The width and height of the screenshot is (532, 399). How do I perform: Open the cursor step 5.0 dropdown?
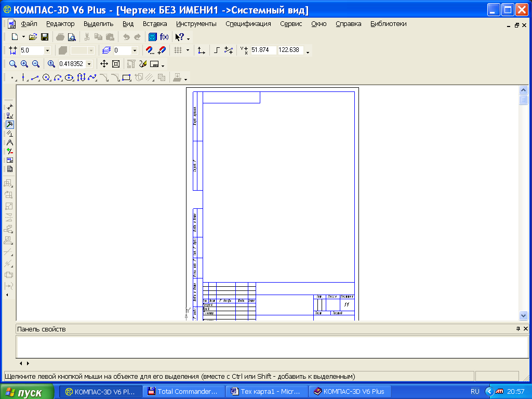tap(47, 50)
